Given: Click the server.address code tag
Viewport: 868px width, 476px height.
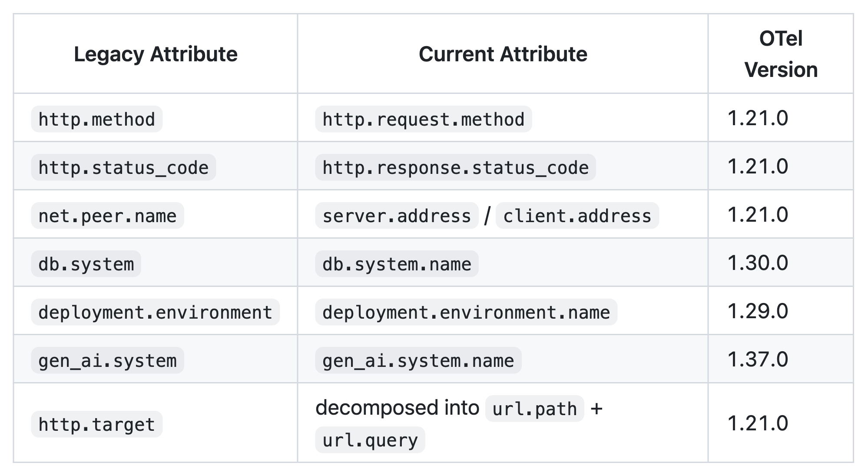Looking at the screenshot, I should 396,216.
